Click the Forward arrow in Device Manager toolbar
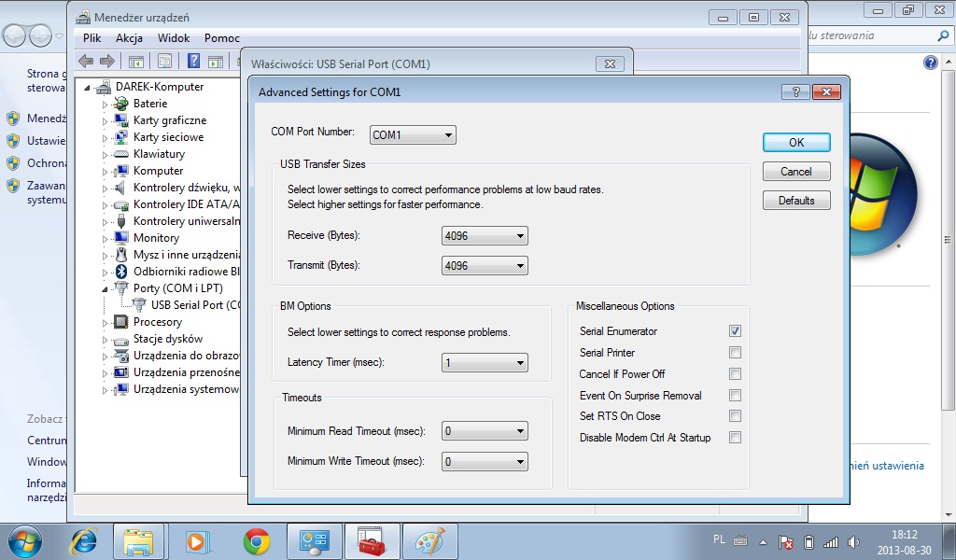Screen dimensions: 956x560 pos(107,61)
